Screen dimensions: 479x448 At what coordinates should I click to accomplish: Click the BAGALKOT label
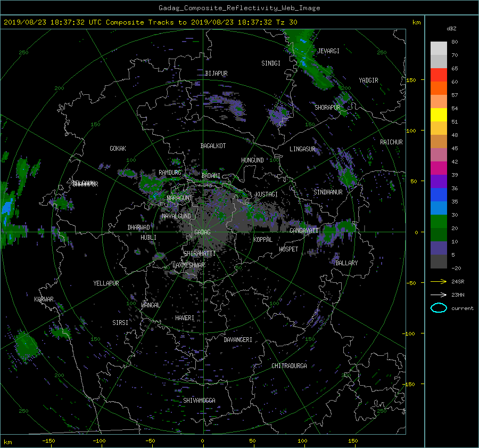point(213,146)
